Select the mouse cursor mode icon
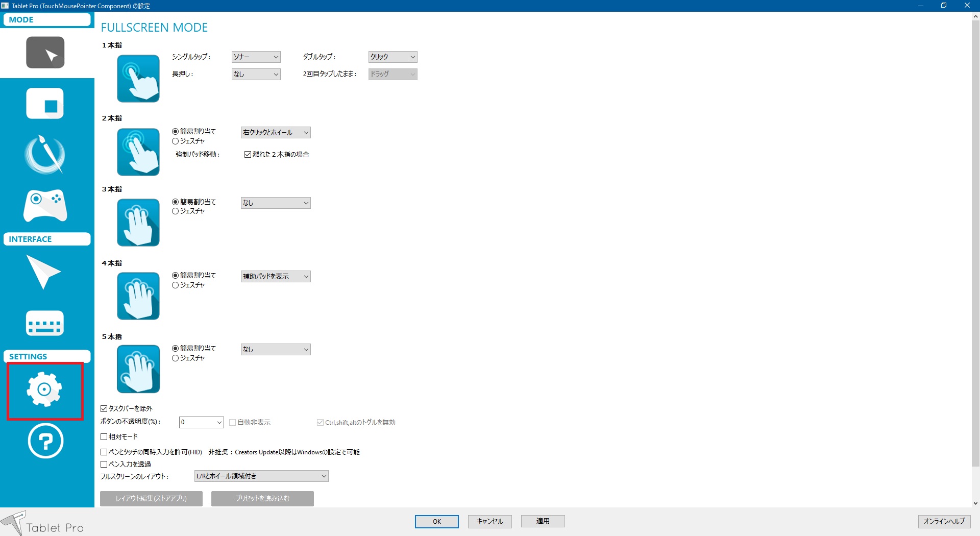Screen dimensions: 980x536 [x=45, y=53]
